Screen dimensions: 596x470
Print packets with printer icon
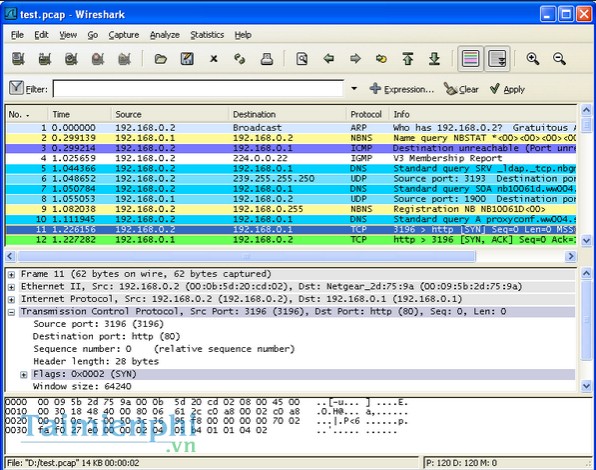pyautogui.click(x=267, y=59)
